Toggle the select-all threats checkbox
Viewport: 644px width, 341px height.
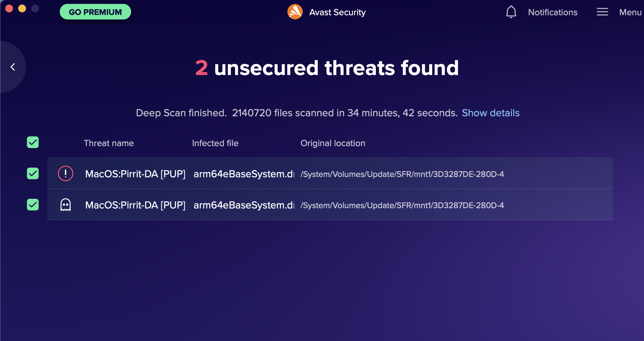coord(33,142)
